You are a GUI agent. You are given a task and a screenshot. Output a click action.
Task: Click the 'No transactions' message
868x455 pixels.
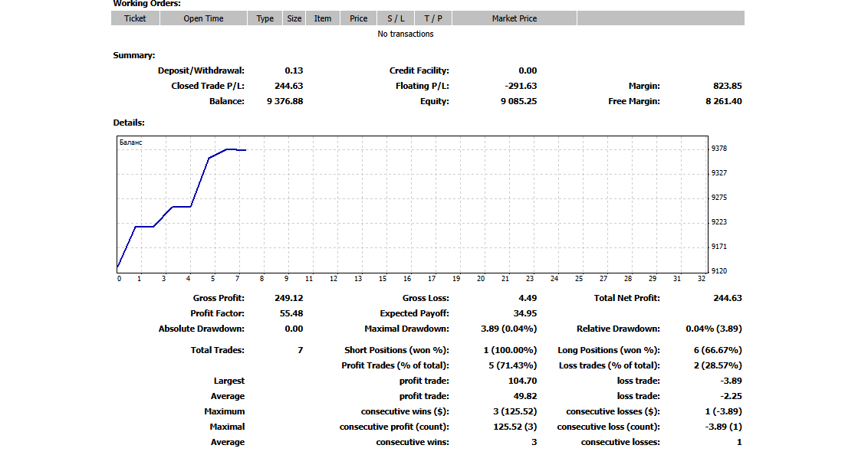click(x=405, y=34)
